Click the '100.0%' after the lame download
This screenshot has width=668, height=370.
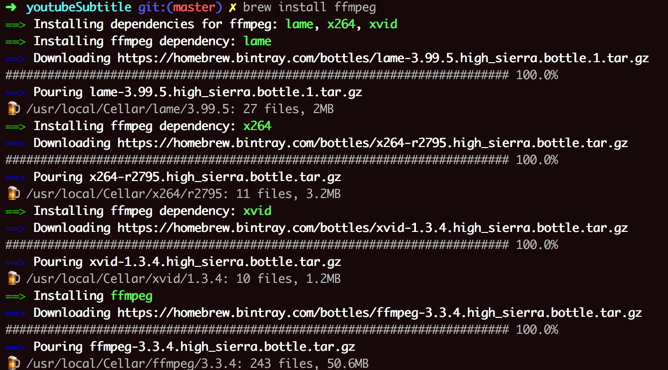537,75
